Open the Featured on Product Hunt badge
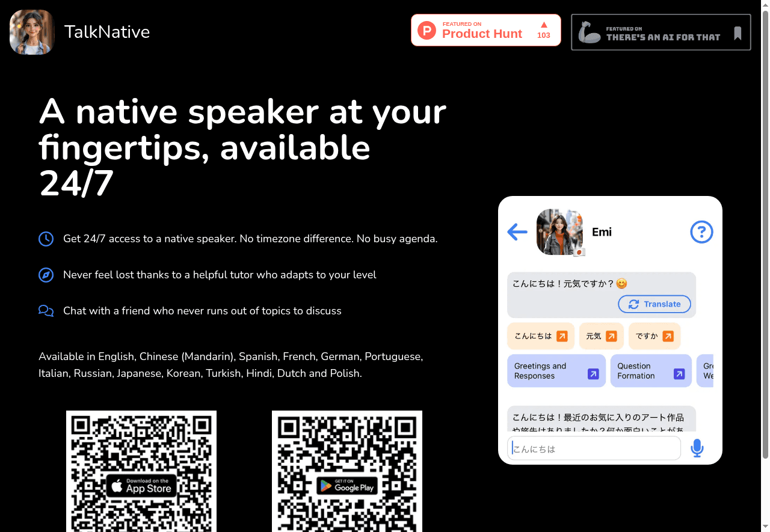Viewport: 770px width, 532px height. [485, 29]
